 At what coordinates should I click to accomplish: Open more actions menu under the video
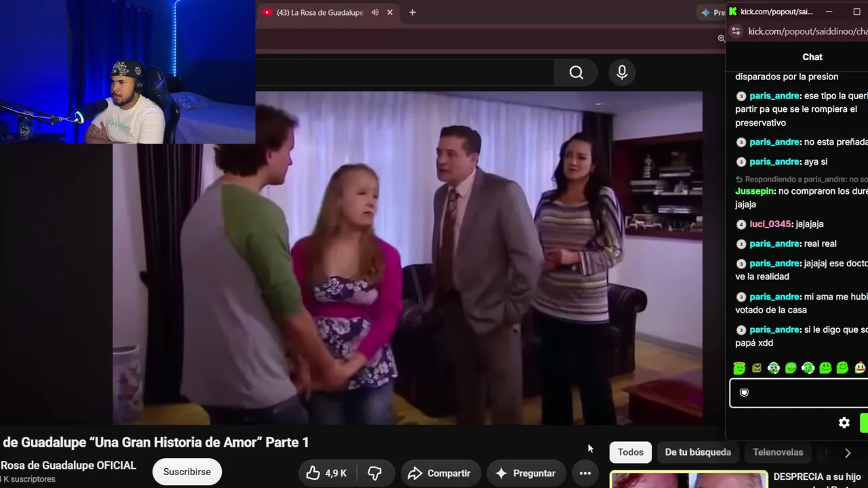coord(585,473)
